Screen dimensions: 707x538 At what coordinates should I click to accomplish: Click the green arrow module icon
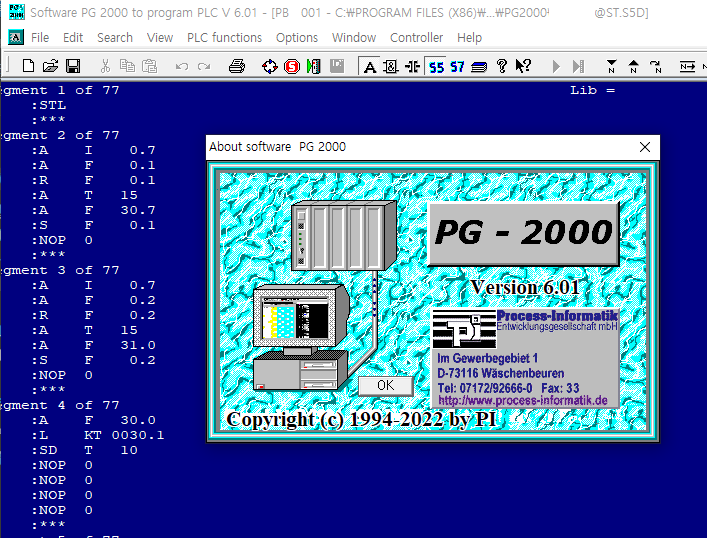pyautogui.click(x=314, y=67)
